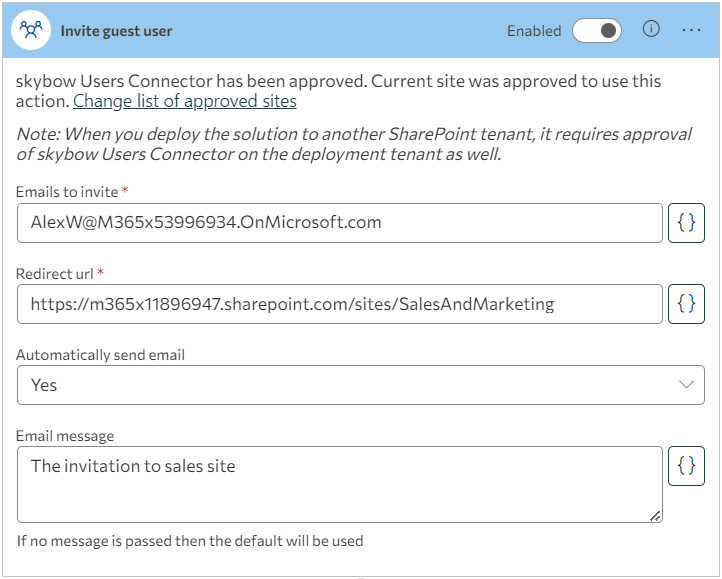Open the action info icon
Viewport: 722px width, 579px height.
[651, 29]
